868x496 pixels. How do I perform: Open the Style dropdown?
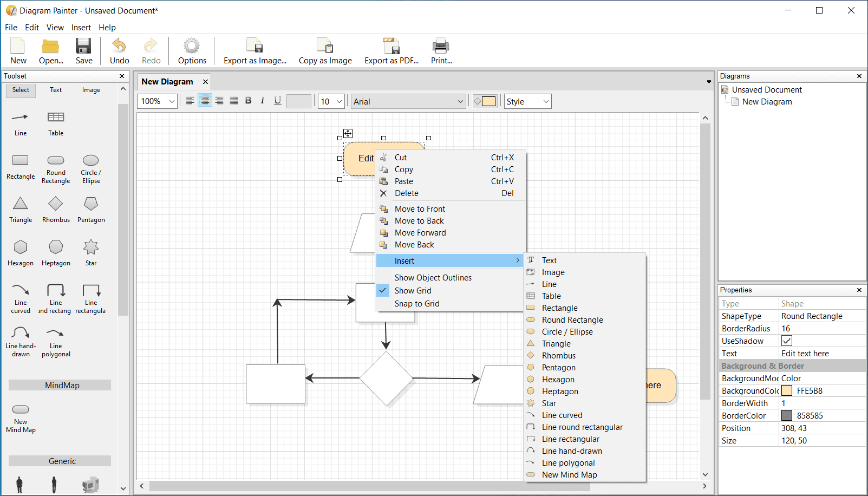point(527,101)
